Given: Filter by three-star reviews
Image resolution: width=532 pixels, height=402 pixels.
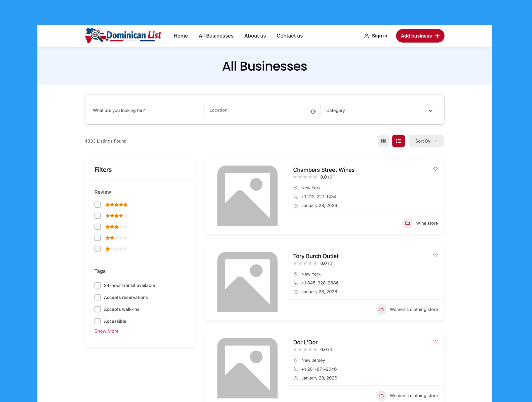Looking at the screenshot, I should pos(98,227).
